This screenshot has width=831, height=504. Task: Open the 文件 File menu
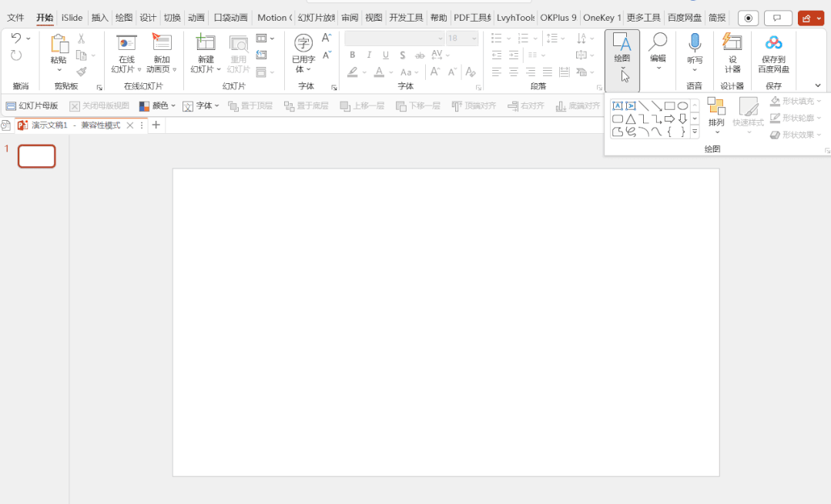(x=15, y=18)
